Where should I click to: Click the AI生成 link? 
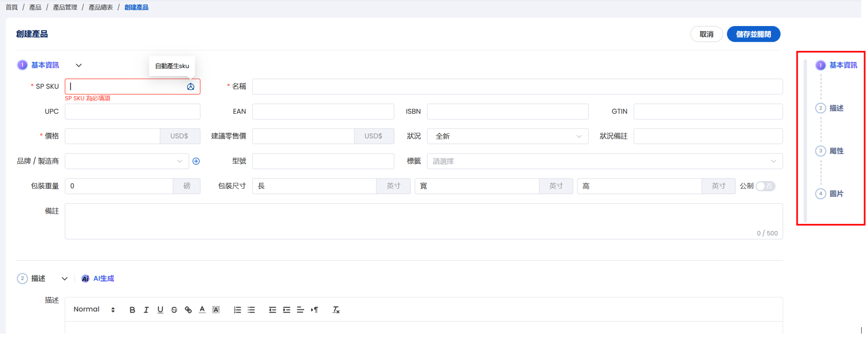(104, 278)
